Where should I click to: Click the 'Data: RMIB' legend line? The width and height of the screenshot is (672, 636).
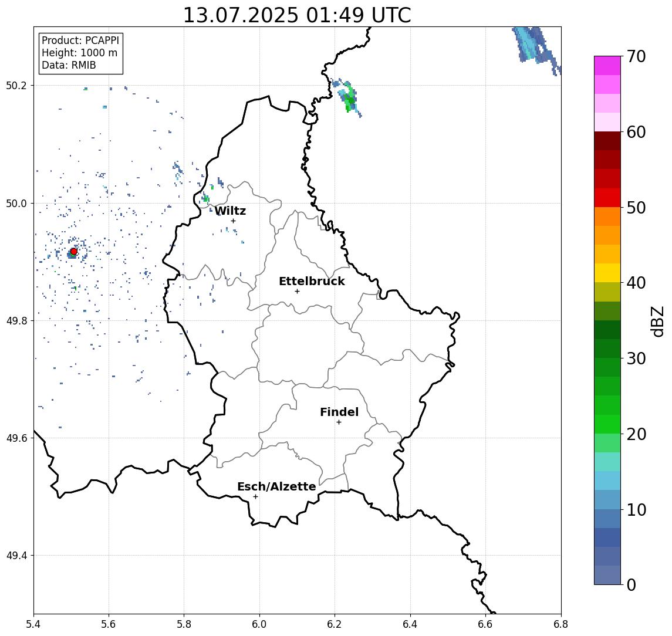click(69, 65)
